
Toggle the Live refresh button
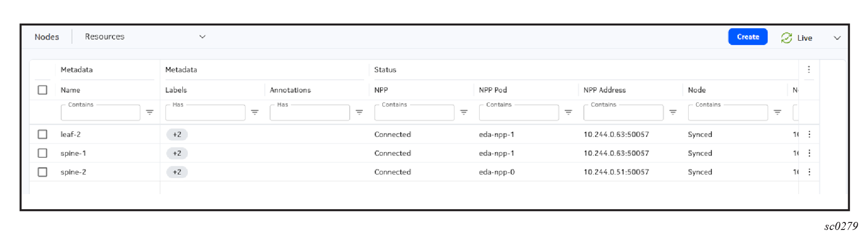click(797, 38)
